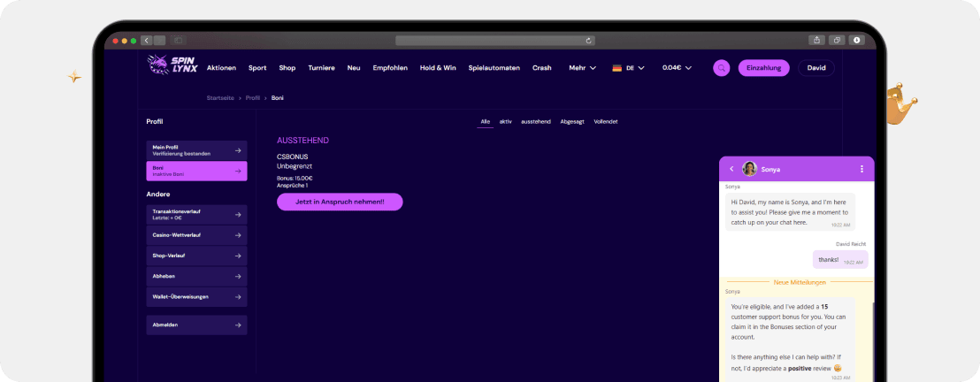Open Spielautomaten in the navigation
Image resolution: width=980 pixels, height=382 pixels.
click(494, 68)
